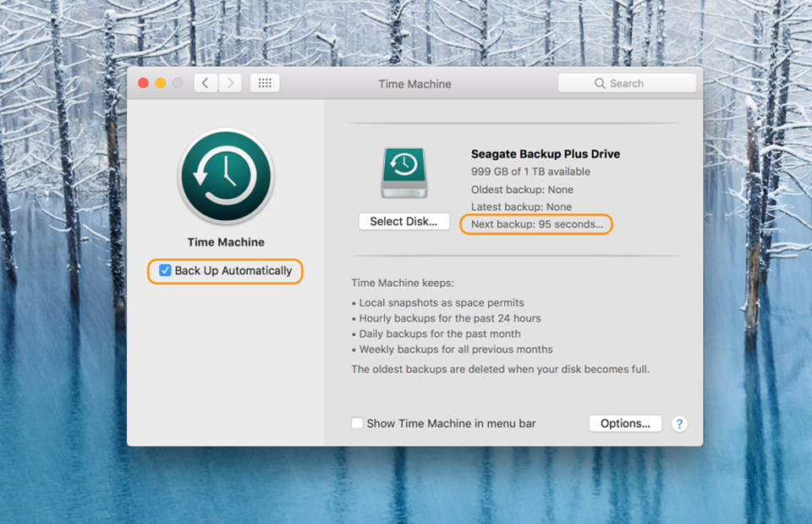
Task: Open help via the question mark icon
Action: (679, 423)
